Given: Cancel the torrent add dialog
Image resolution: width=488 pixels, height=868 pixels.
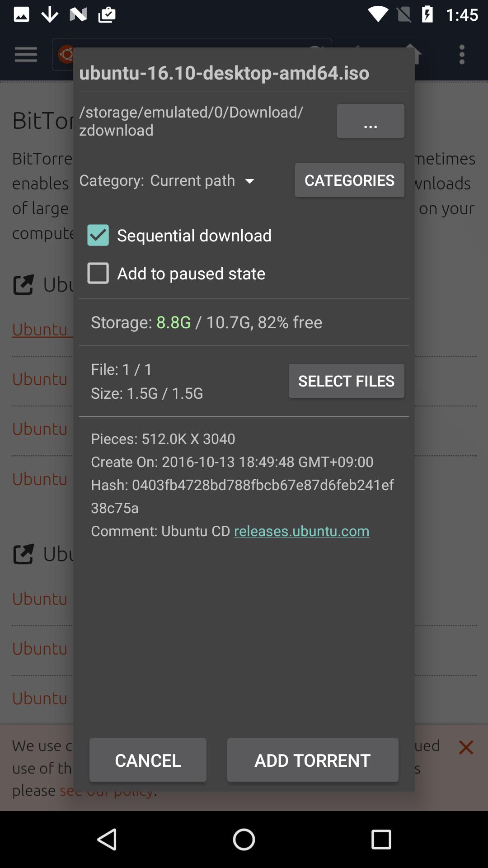Looking at the screenshot, I should click(x=147, y=760).
